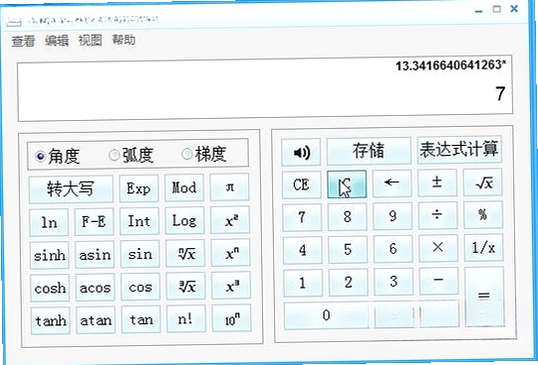Image resolution: width=538 pixels, height=365 pixels.
Task: Tap the digit 1 key
Action: (303, 283)
